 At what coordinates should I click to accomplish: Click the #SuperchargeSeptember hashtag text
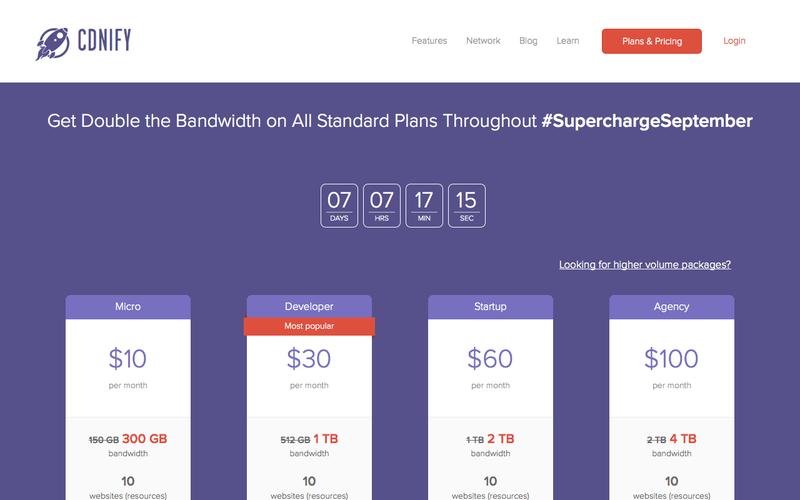(647, 121)
